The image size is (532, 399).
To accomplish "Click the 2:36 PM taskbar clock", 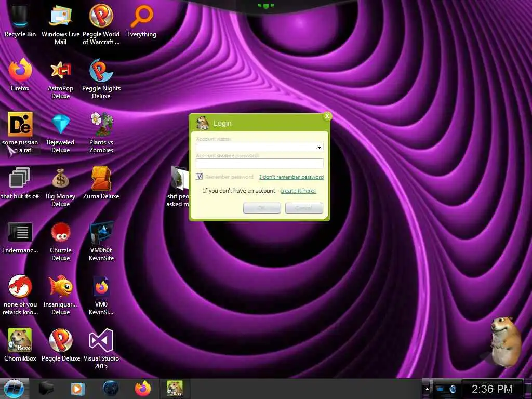I will coord(492,389).
